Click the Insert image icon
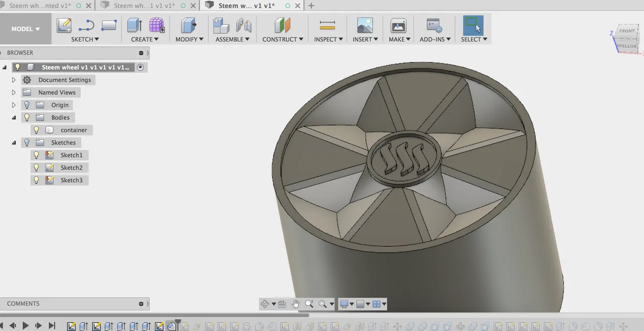644x331 pixels. (x=365, y=25)
